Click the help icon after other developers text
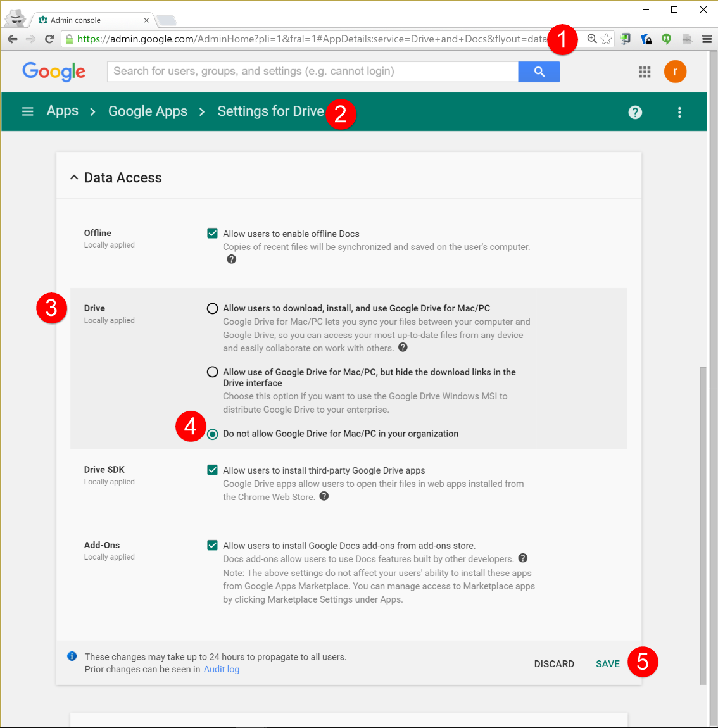Viewport: 718px width, 728px height. point(522,558)
